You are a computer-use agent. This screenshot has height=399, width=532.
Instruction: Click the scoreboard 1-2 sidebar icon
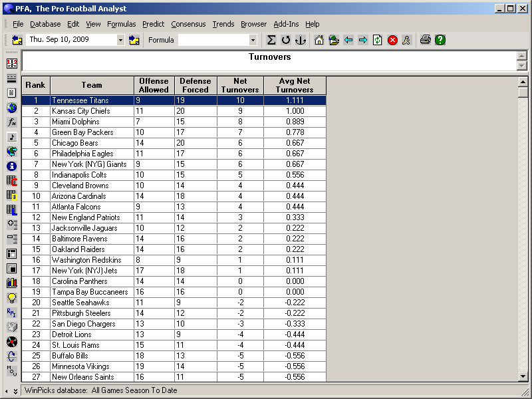click(x=11, y=63)
